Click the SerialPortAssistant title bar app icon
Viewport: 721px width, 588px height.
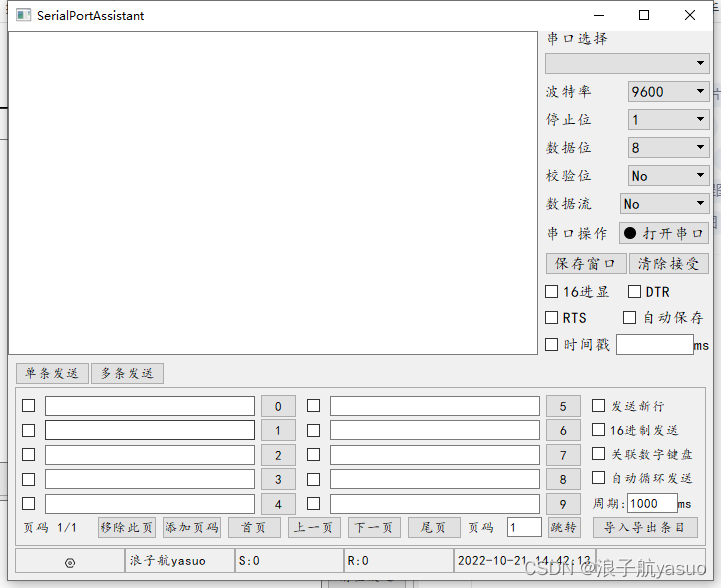23,15
